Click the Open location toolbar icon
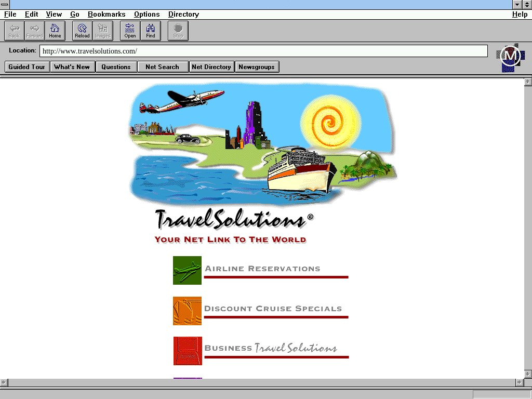This screenshot has height=399, width=532. tap(130, 31)
